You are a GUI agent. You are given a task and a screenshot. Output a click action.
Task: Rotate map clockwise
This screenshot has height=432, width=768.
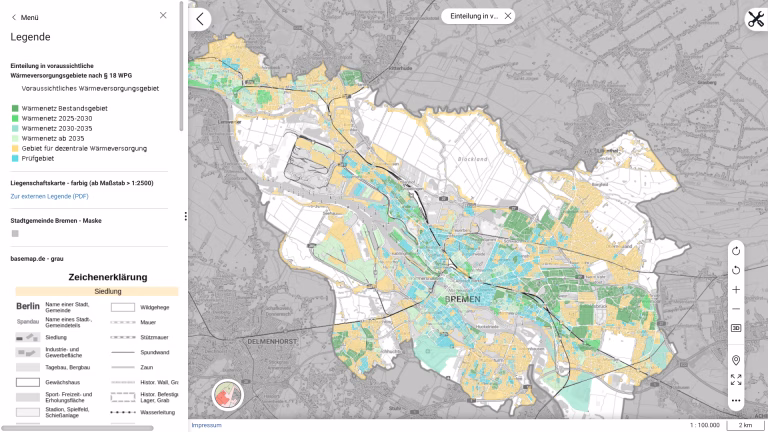736,250
